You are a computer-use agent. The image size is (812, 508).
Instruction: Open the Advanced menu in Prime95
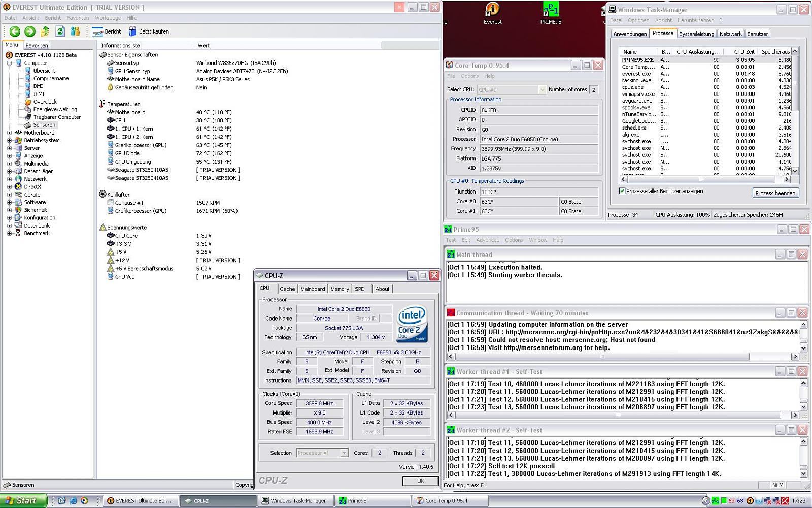pos(488,240)
